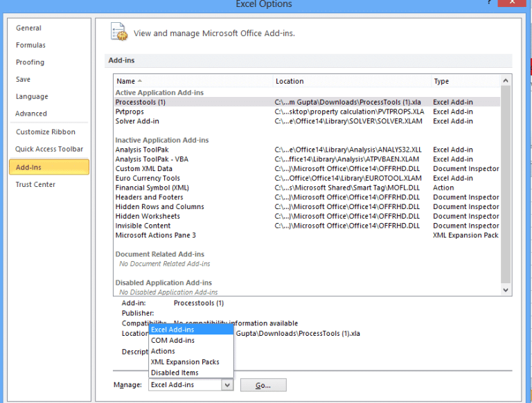Screen dimensions: 532x403
Task: Select the Hidden Rows and Columns row
Action: (x=307, y=206)
